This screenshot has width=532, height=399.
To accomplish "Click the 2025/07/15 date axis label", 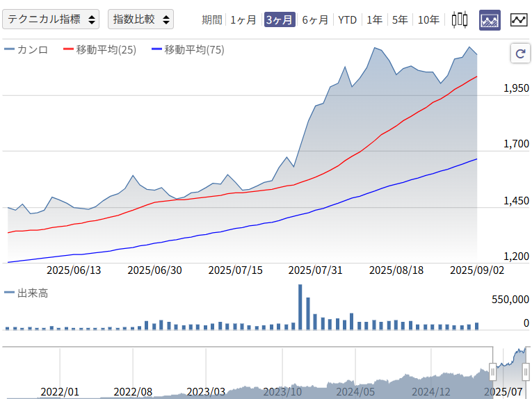I will tap(236, 270).
